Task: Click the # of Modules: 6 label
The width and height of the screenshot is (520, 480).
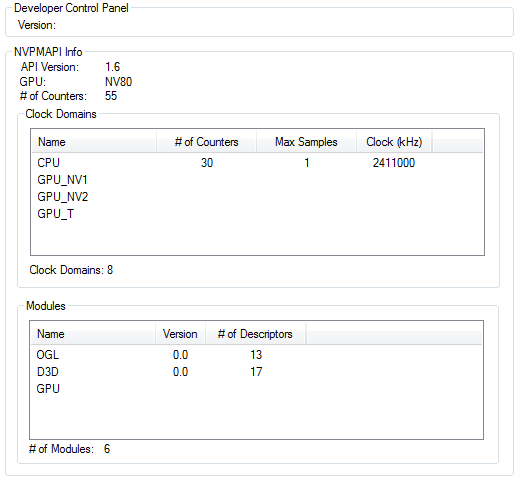Action: tap(69, 449)
